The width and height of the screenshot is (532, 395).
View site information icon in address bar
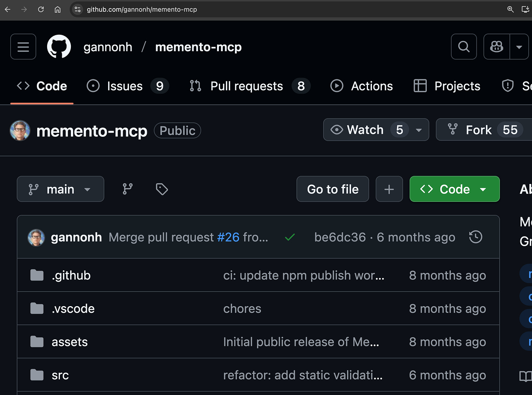(x=77, y=10)
